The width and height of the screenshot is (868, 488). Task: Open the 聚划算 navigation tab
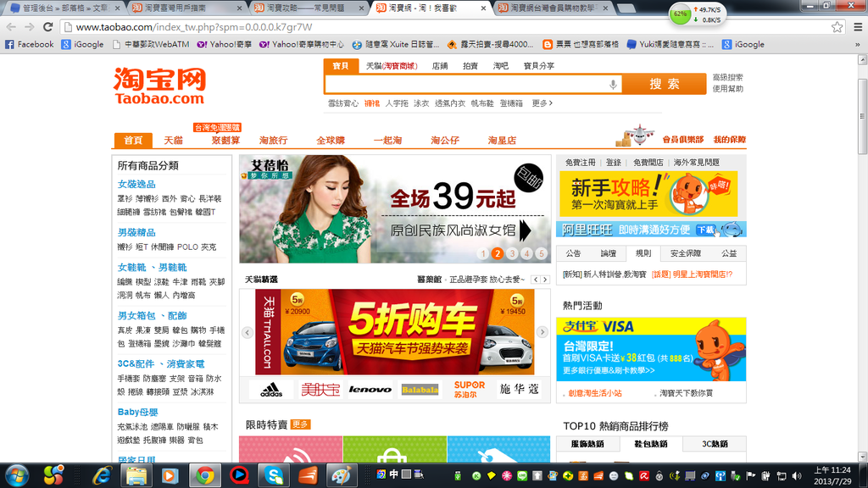225,141
